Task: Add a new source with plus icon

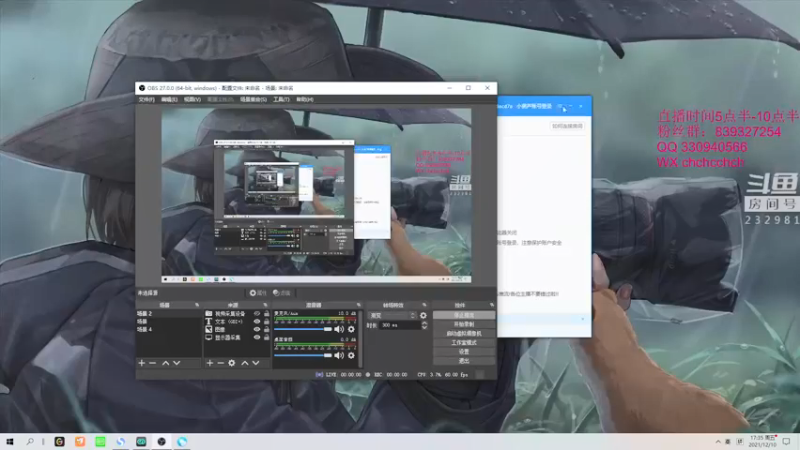Action: [209, 363]
